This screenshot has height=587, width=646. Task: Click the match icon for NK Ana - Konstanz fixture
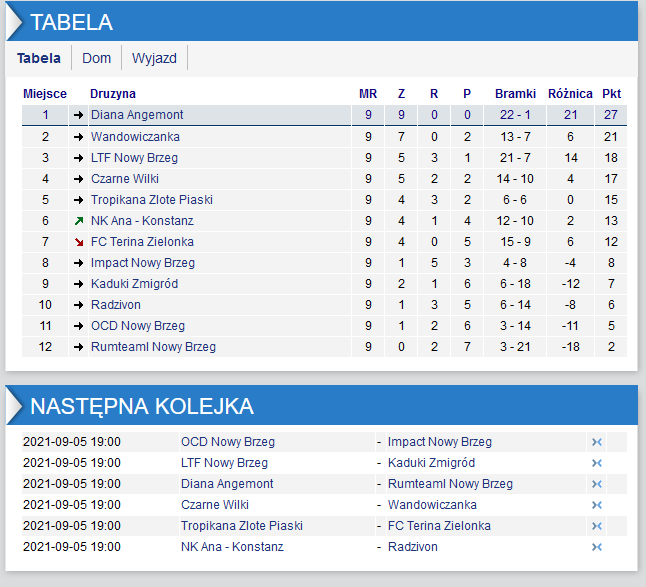coord(597,547)
